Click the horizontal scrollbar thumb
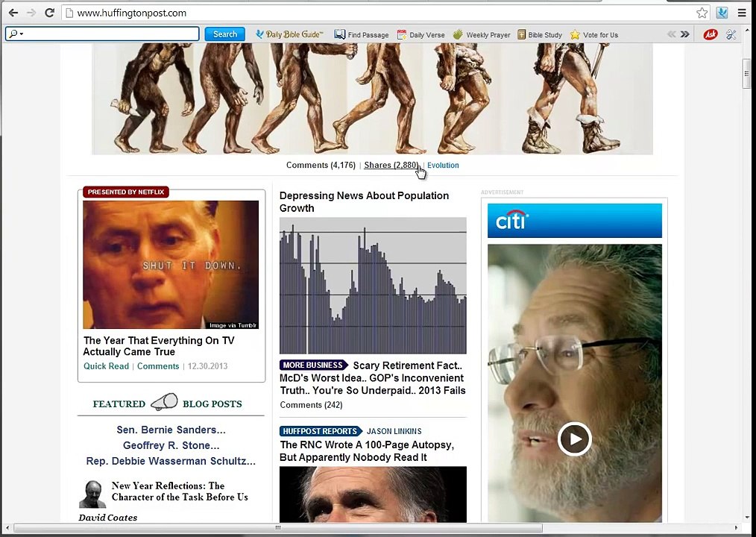The width and height of the screenshot is (756, 537). click(x=277, y=527)
